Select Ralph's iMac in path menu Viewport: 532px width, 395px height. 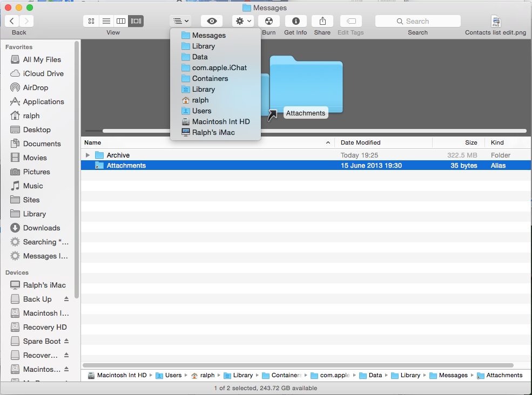(x=216, y=133)
